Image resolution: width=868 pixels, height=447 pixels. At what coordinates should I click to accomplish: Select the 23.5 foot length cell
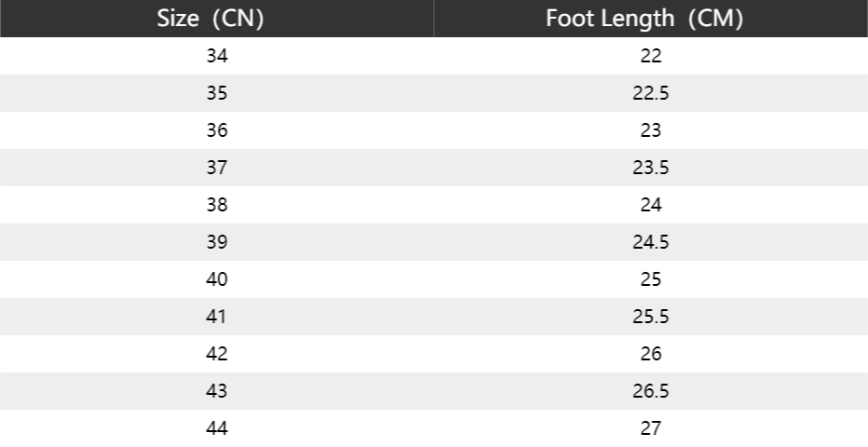point(651,168)
